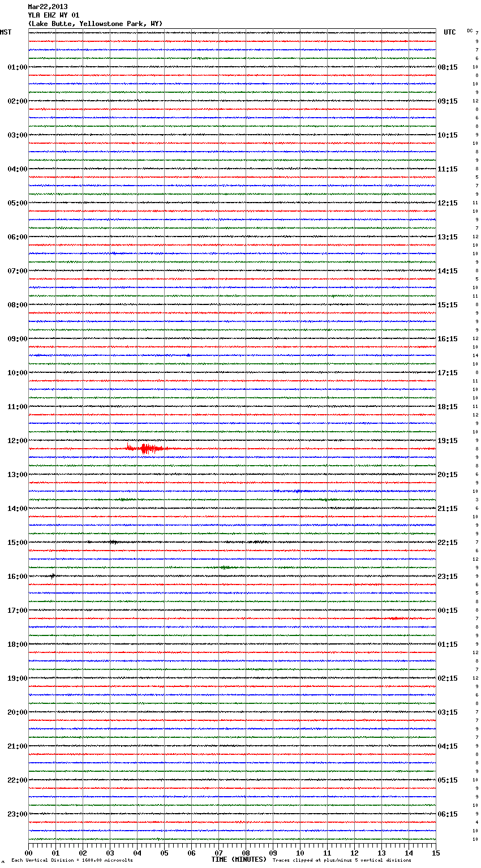
Task: Select the 18:00 MST row label
Action: coord(18,644)
